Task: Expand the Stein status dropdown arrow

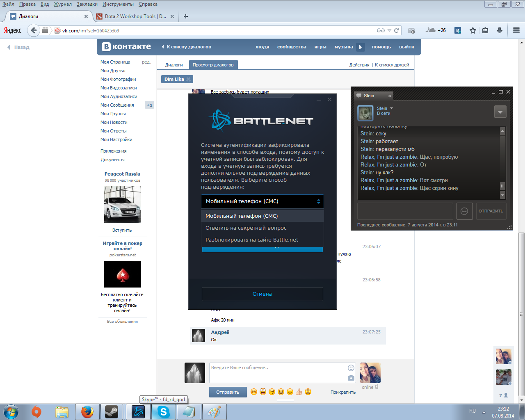Action: (x=391, y=108)
